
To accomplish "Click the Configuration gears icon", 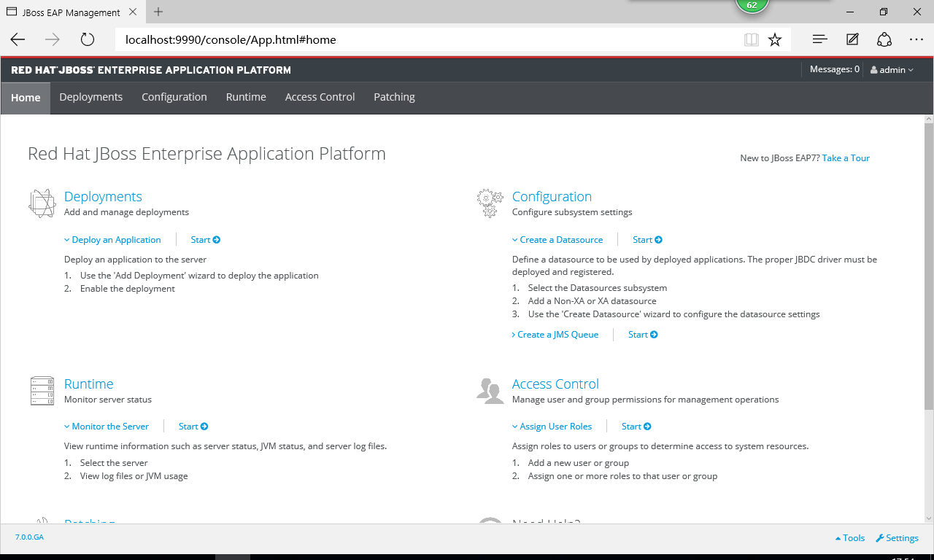I will (490, 203).
